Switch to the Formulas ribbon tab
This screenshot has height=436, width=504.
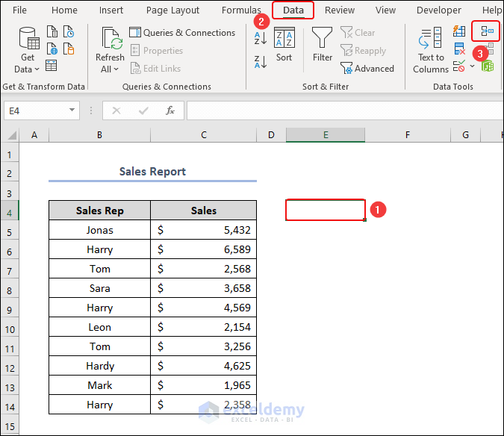click(x=241, y=10)
